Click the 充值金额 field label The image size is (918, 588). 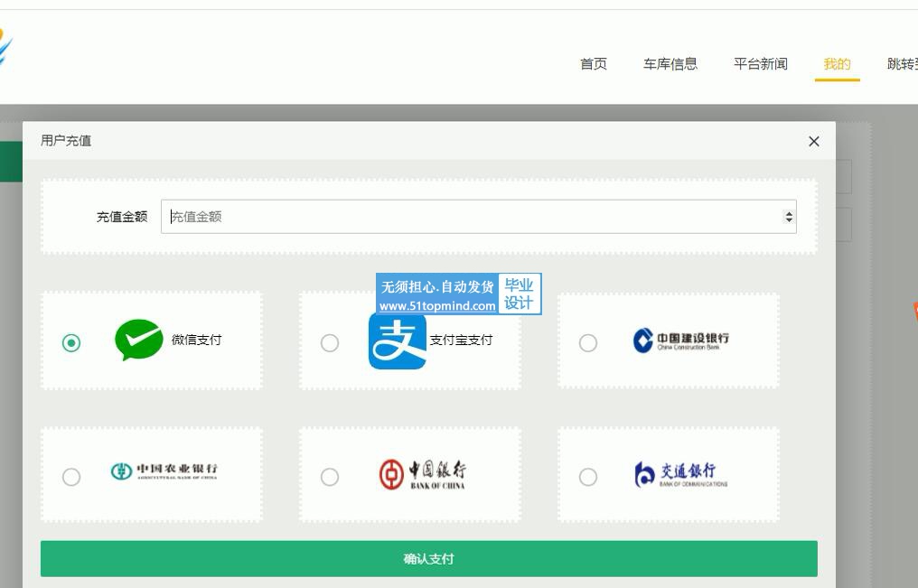tap(122, 217)
